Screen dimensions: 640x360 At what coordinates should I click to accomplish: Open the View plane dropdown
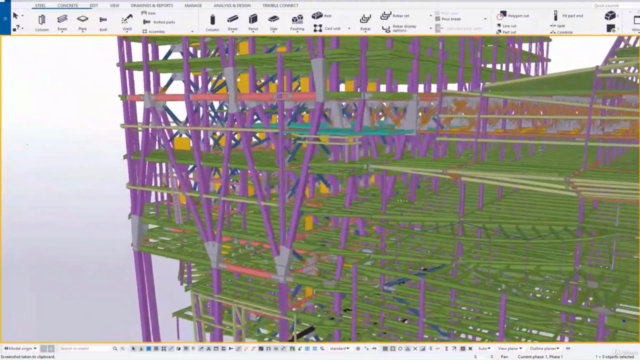[x=509, y=349]
